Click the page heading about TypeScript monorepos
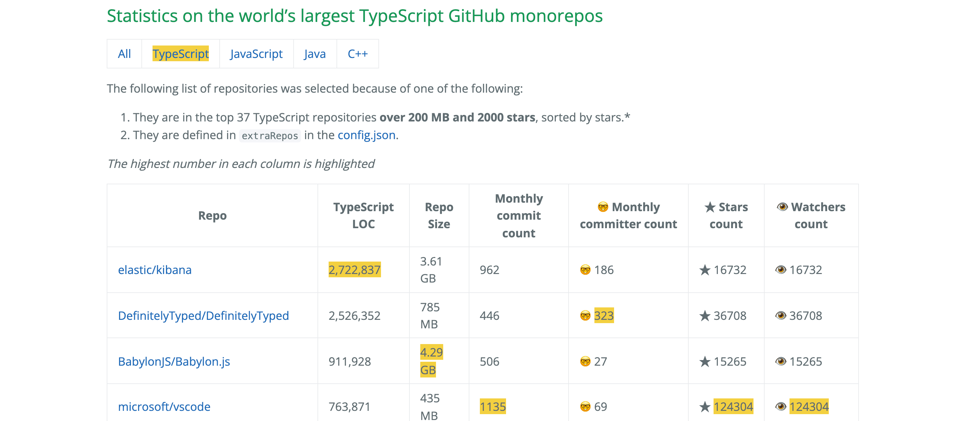The image size is (980, 421). coord(354,16)
